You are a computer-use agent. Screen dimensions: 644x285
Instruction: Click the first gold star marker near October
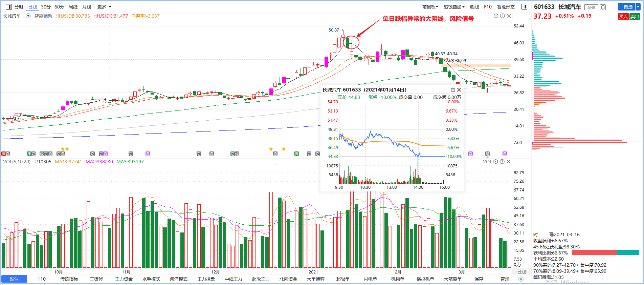pyautogui.click(x=63, y=149)
